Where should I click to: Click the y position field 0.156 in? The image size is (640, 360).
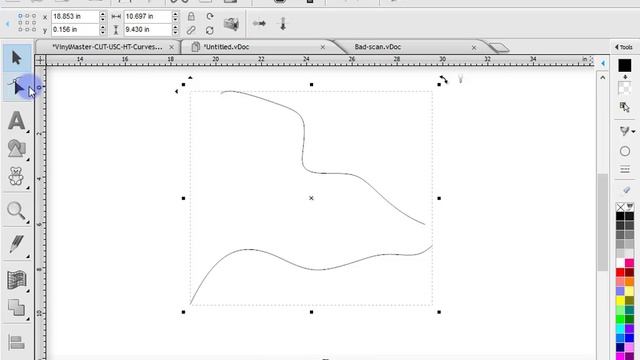click(75, 29)
